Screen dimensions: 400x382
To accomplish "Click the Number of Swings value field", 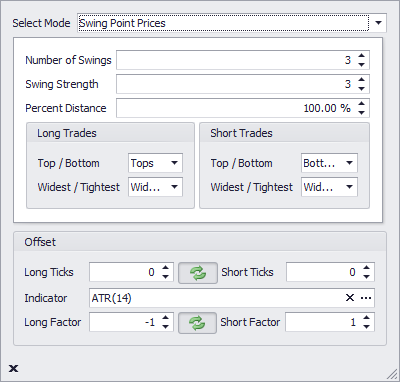I will coord(236,60).
